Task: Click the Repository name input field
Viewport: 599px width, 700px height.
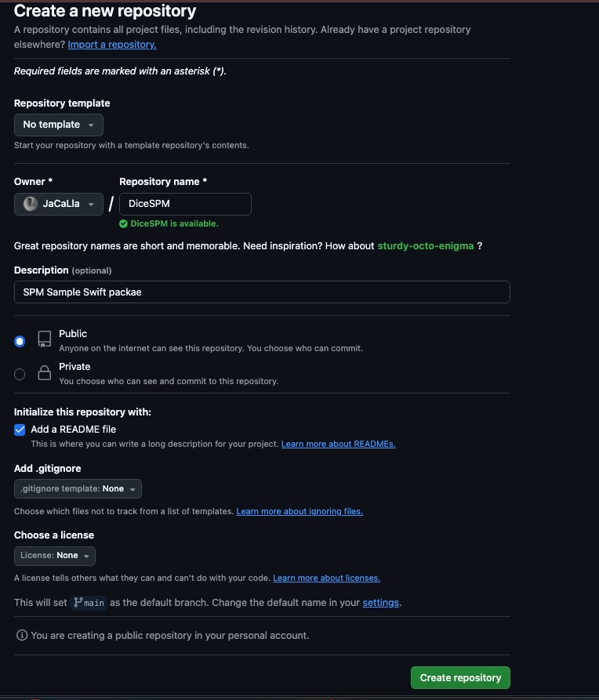Action: [185, 204]
